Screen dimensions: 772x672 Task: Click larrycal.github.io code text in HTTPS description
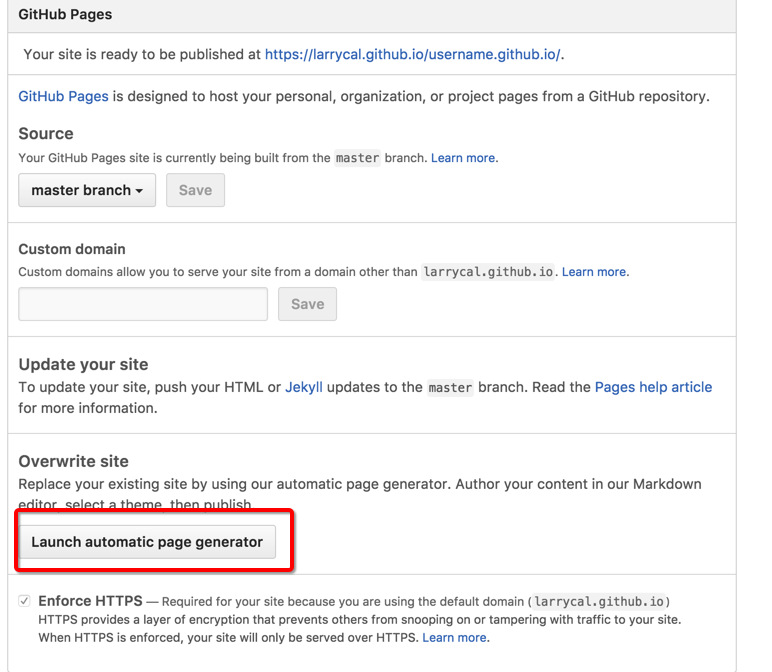(x=599, y=602)
